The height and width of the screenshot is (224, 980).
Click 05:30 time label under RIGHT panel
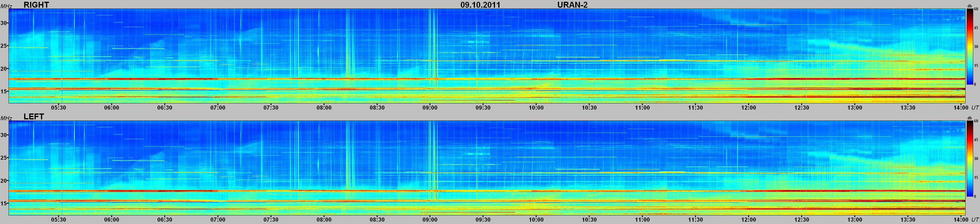(59, 108)
